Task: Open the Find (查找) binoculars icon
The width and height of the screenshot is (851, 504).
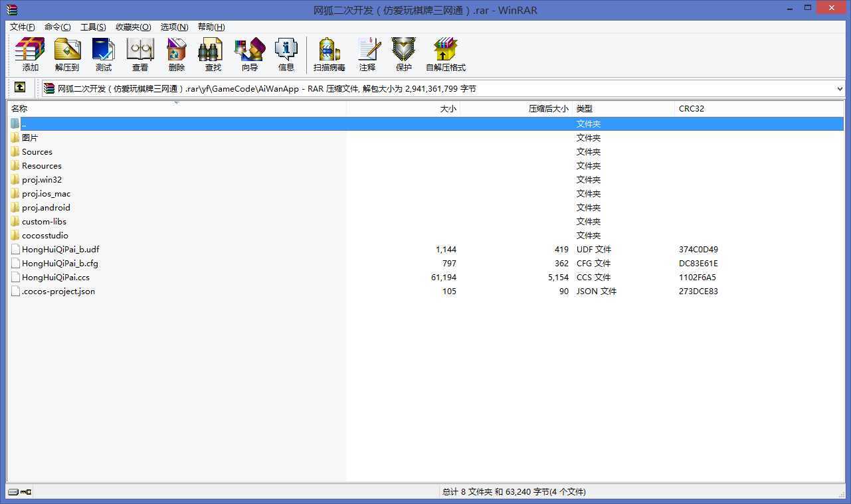Action: (x=213, y=54)
